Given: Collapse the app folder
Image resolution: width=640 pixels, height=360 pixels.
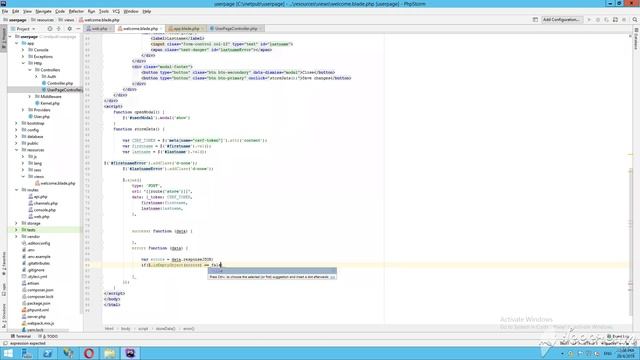Looking at the screenshot, I should (x=17, y=43).
